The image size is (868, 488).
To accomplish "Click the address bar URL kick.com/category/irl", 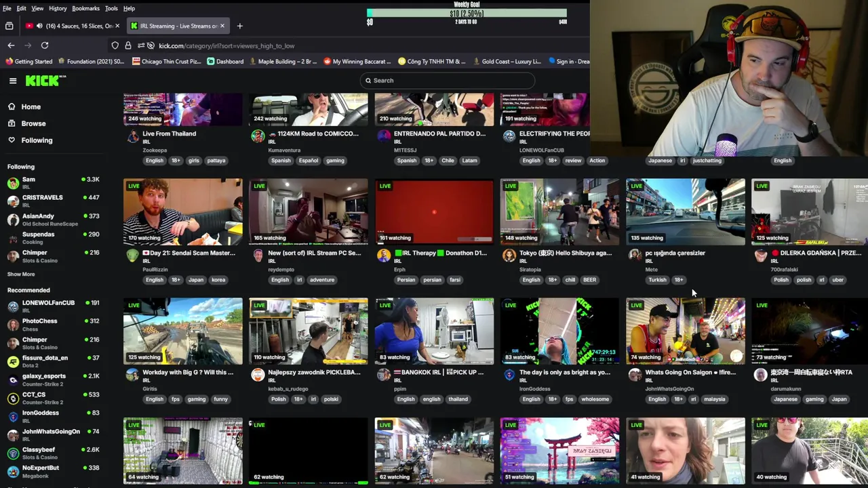I will [x=226, y=45].
